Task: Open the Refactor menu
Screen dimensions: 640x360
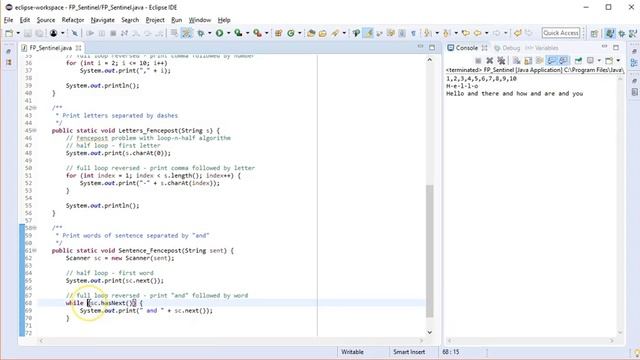Action: click(73, 20)
